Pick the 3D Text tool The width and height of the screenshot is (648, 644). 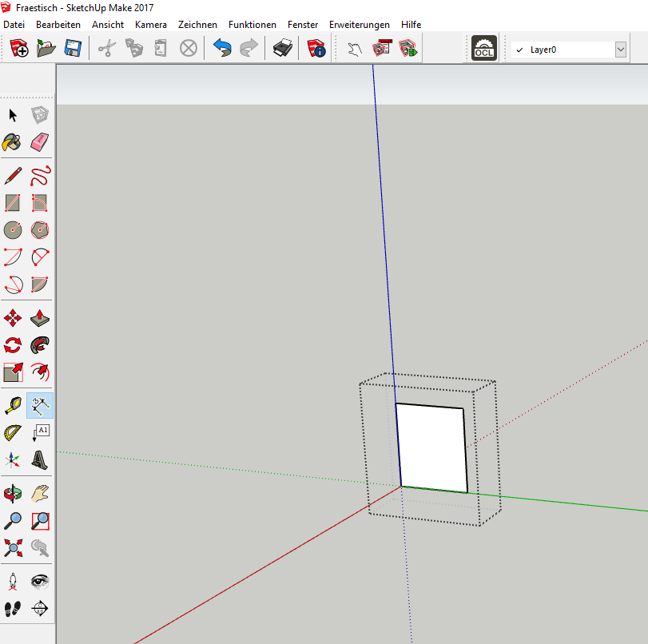(x=40, y=459)
